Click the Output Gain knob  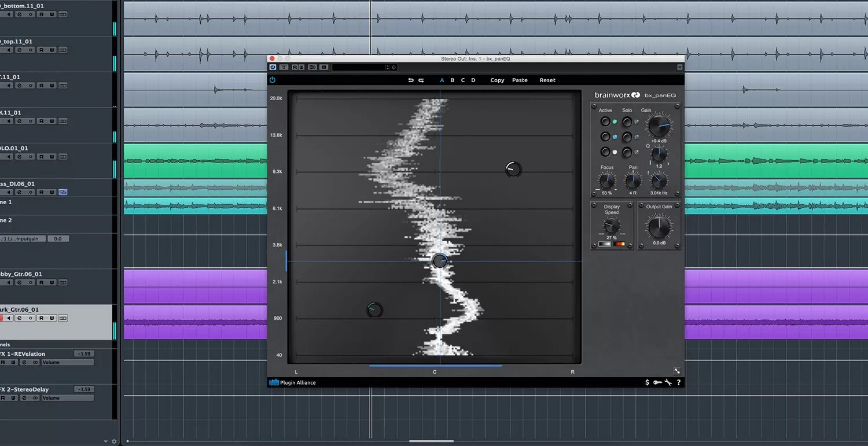coord(660,227)
